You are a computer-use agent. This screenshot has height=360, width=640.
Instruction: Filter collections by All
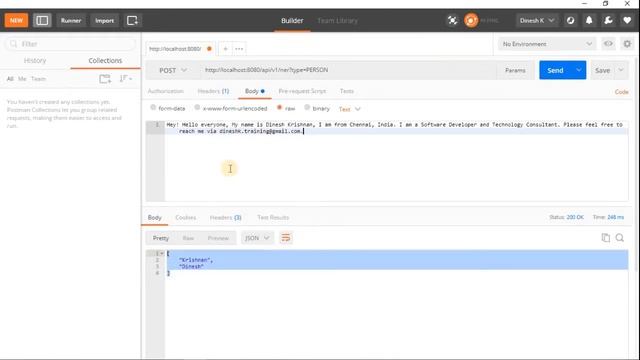click(x=10, y=79)
